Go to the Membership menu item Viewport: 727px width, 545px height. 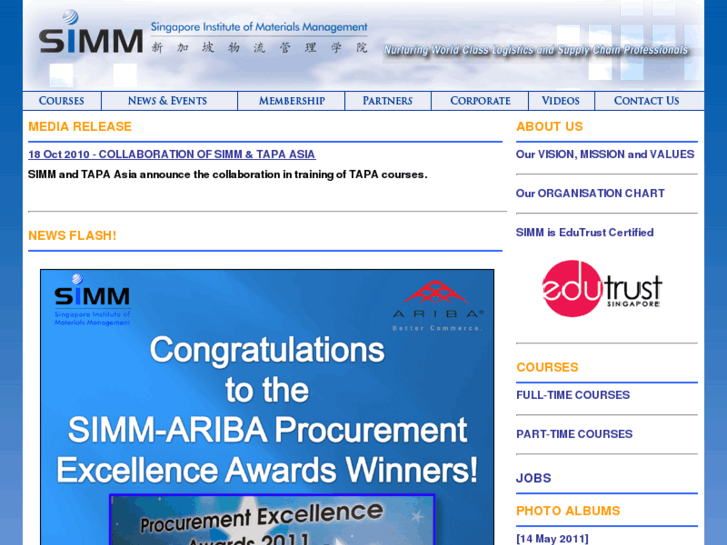coord(291,101)
